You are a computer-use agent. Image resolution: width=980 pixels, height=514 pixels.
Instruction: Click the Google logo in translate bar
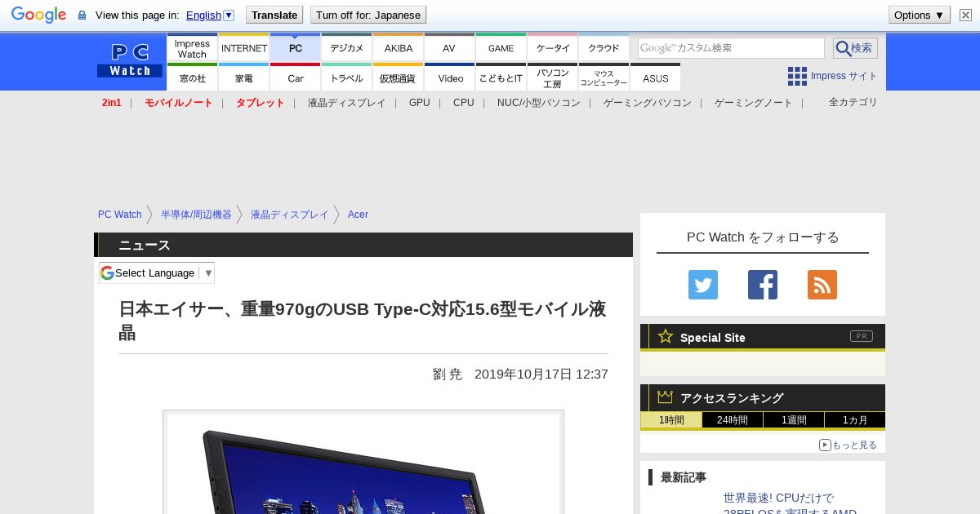point(38,15)
